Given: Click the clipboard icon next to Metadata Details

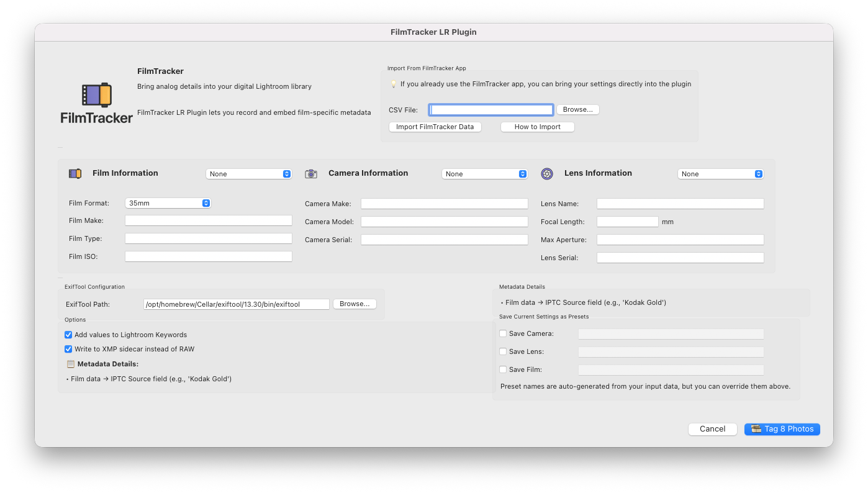Looking at the screenshot, I should click(68, 364).
